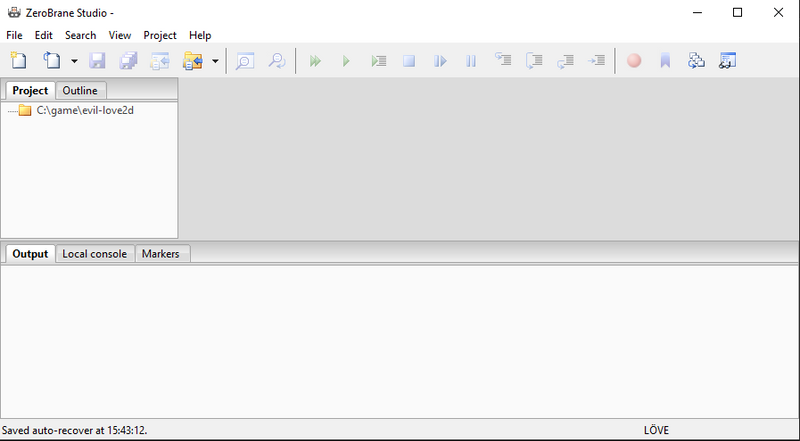
Task: Run the project with the play icon
Action: [346, 62]
